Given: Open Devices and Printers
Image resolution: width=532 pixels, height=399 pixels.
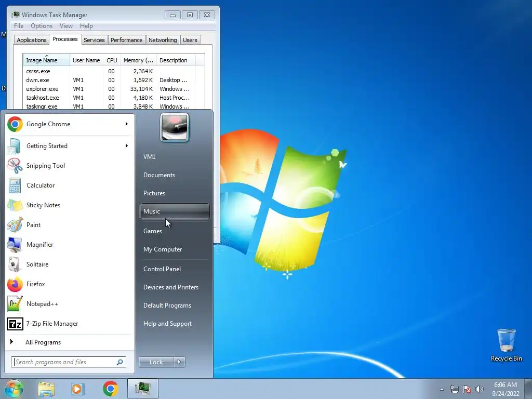Looking at the screenshot, I should click(x=175, y=287).
